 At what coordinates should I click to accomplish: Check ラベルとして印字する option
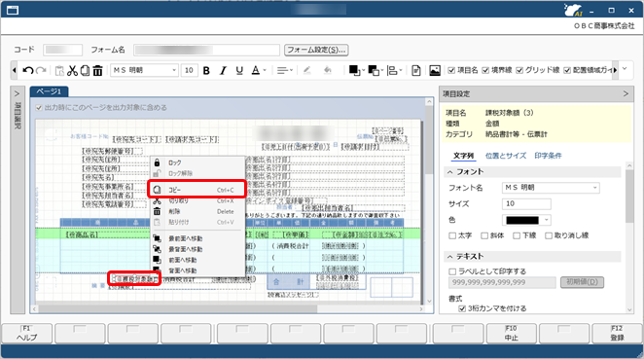click(x=452, y=271)
